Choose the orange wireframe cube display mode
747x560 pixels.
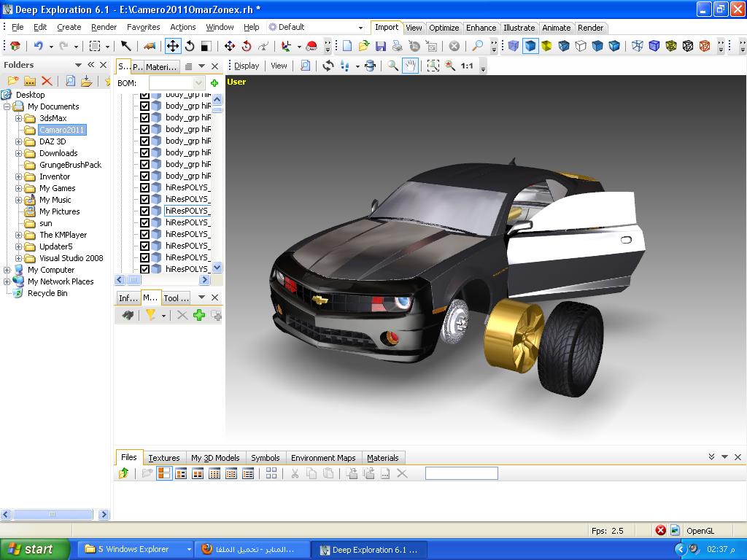click(x=705, y=46)
